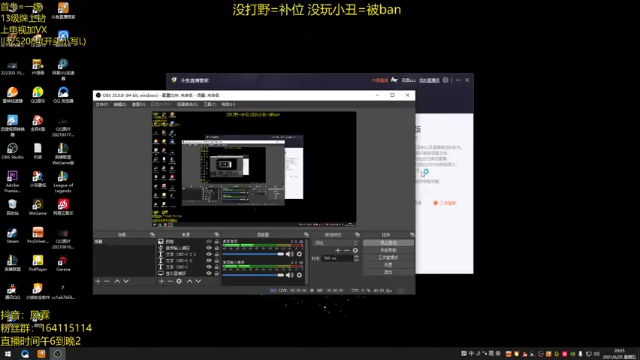Screen dimensions: 640x360
Task: Move scene down in Scenes list
Action: [126, 281]
